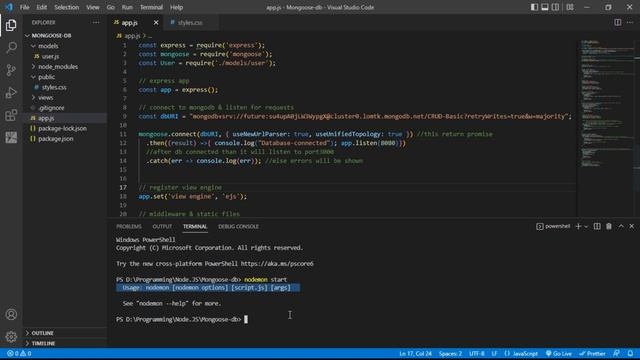
Task: Open the Accounts icon in activity bar
Action: pos(11,314)
